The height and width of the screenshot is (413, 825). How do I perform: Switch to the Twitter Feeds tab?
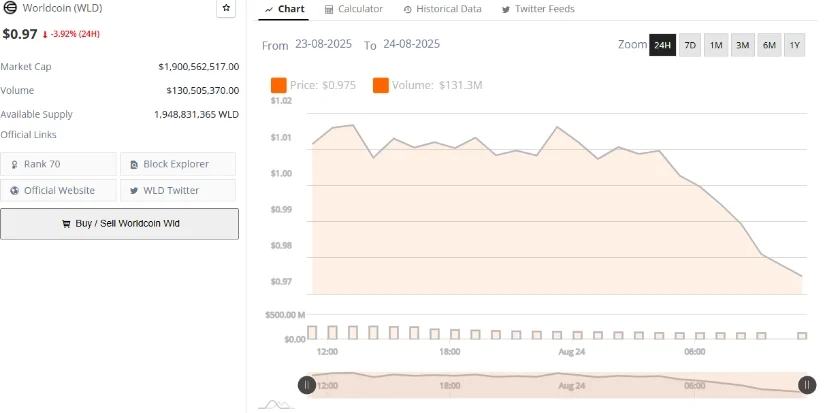click(x=538, y=9)
